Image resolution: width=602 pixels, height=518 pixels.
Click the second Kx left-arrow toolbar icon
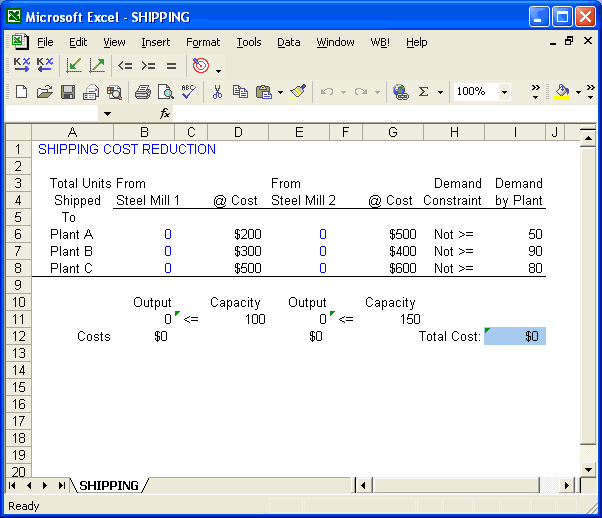click(45, 65)
